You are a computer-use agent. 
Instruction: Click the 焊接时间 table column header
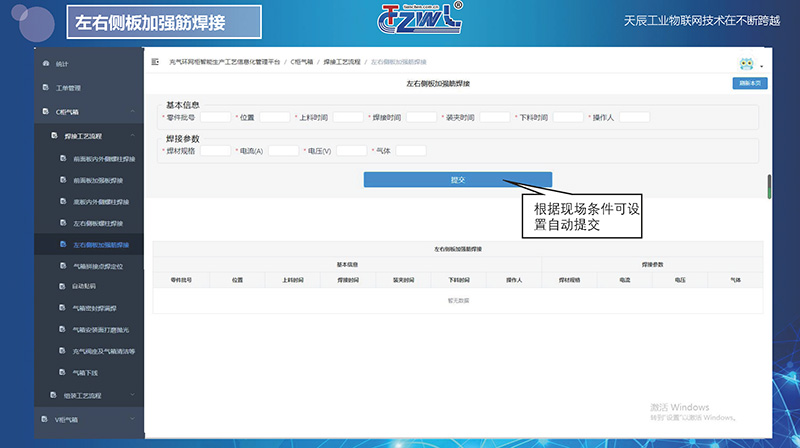tap(348, 280)
